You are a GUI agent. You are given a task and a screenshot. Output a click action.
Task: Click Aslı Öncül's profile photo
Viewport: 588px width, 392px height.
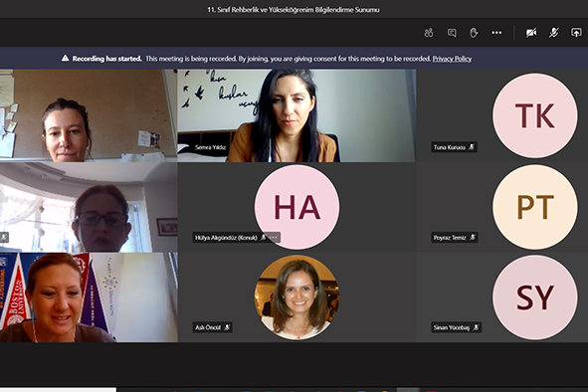(x=297, y=297)
